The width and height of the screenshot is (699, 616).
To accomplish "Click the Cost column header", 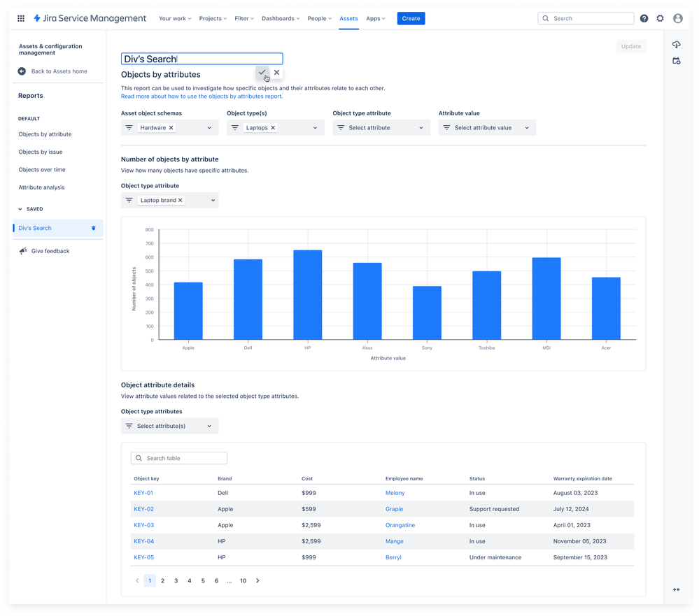I will coord(307,478).
